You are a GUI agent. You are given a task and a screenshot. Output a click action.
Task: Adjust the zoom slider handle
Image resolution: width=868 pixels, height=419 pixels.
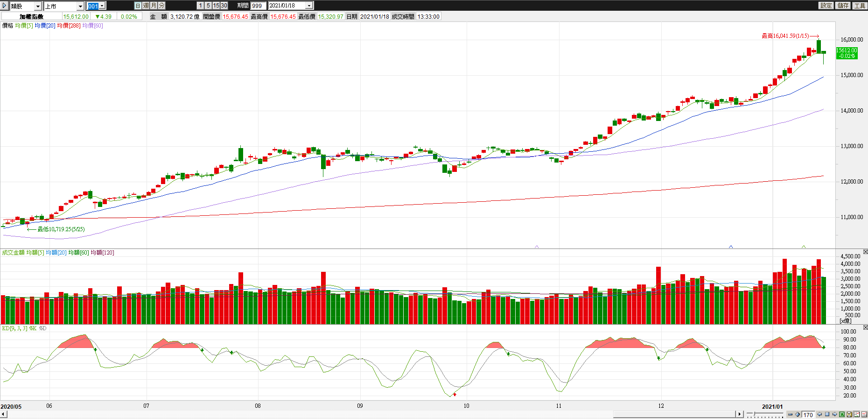click(x=754, y=414)
